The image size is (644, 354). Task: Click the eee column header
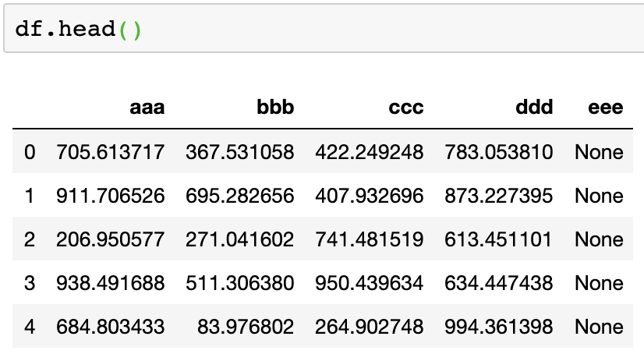point(605,108)
